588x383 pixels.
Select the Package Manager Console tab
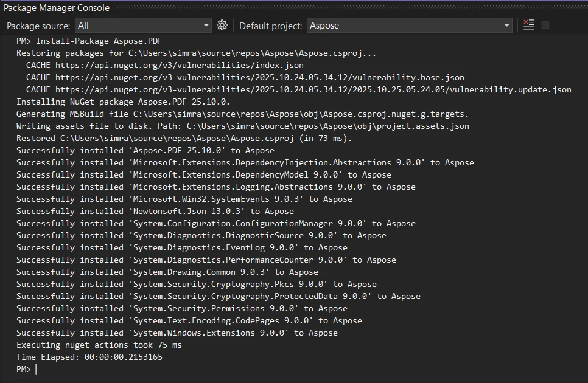tap(57, 8)
